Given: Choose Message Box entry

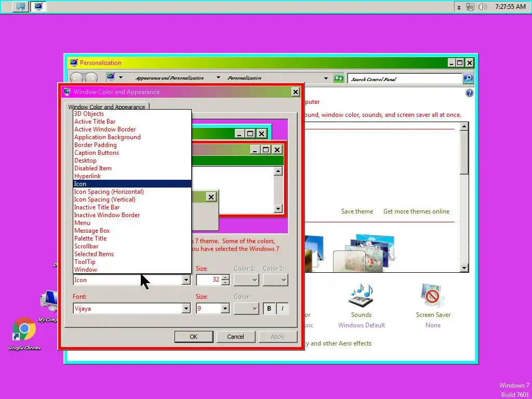Looking at the screenshot, I should (x=132, y=231).
